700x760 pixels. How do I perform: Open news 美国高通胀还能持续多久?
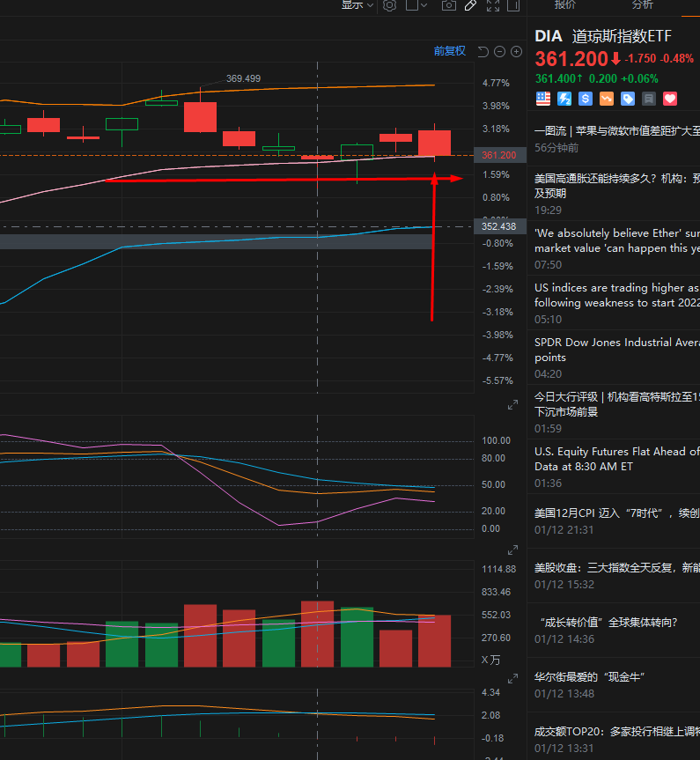[614, 194]
